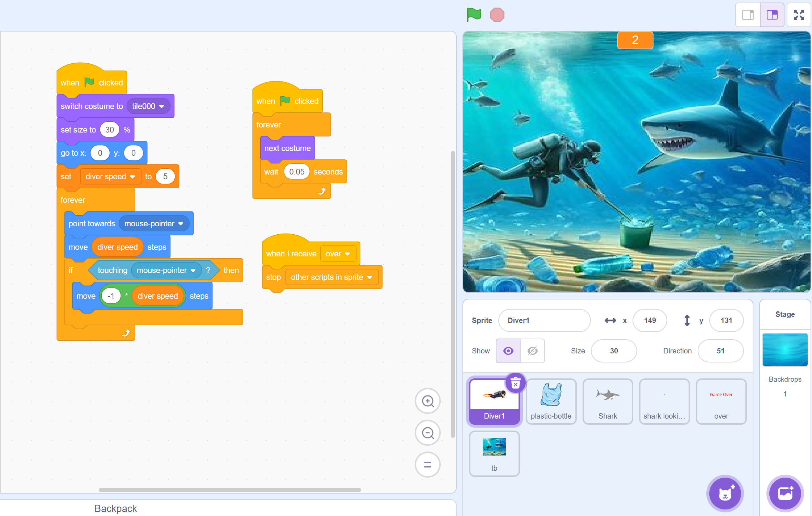
Task: Show the sprite with eye icon
Action: [508, 351]
